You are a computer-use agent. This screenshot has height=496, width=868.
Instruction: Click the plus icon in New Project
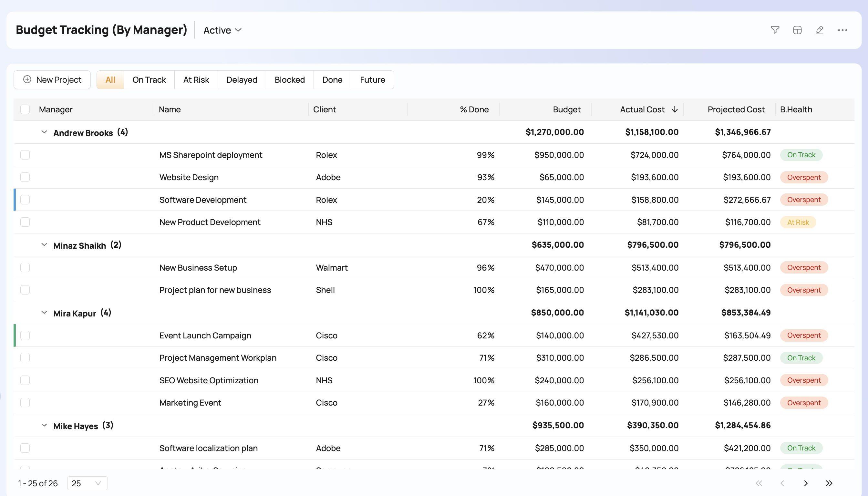27,79
